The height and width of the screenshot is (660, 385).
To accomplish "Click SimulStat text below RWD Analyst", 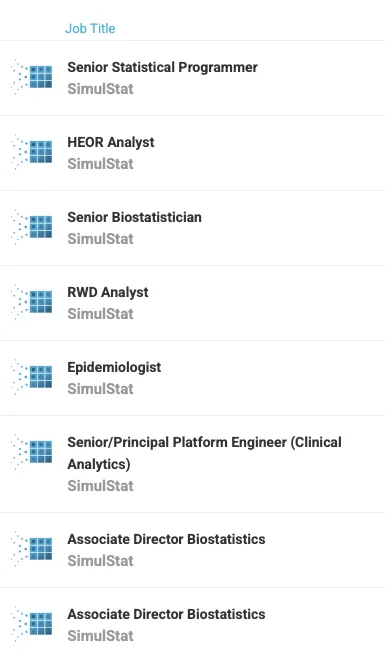I will pyautogui.click(x=100, y=314).
